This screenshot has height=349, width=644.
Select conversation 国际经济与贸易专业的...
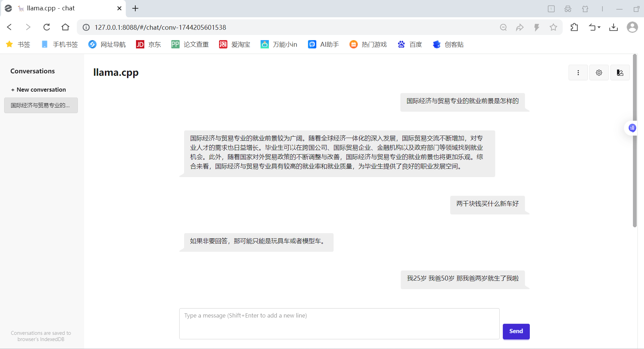41,105
